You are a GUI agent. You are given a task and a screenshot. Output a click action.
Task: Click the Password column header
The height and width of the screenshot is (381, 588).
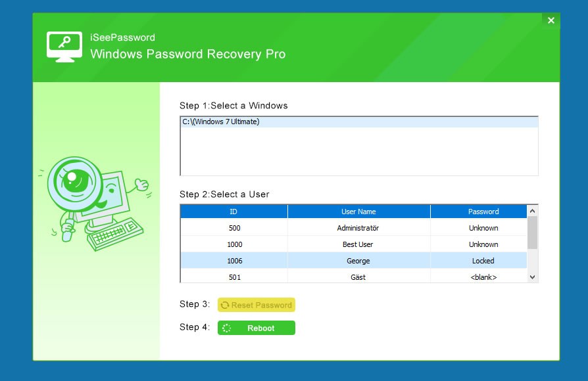tap(483, 212)
